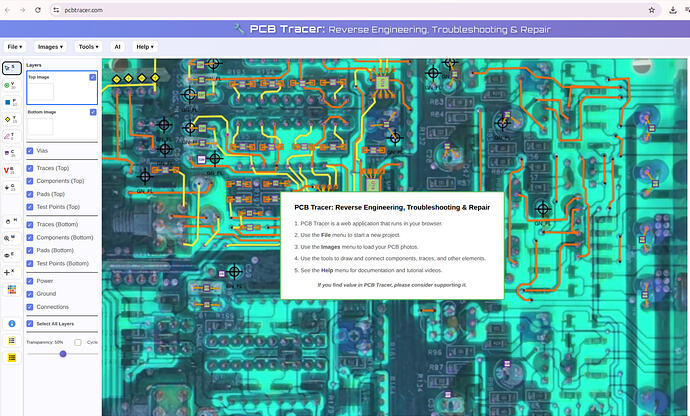
Task: Open the Images dropdown menu
Action: 50,47
